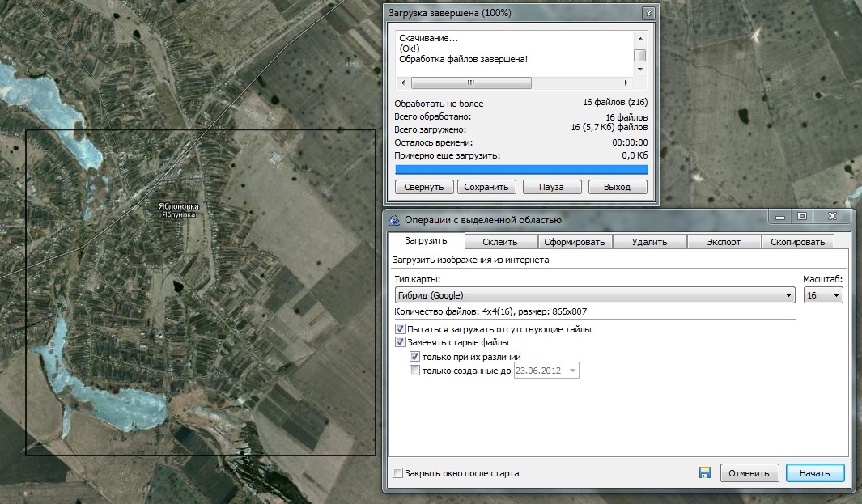This screenshot has height=504, width=862.
Task: Minimize the Операции с выделенной областью window
Action: [x=779, y=217]
